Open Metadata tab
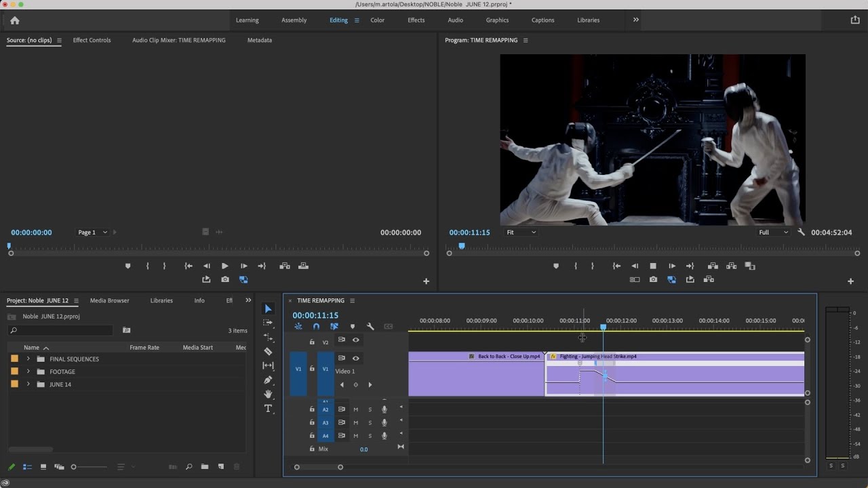 tap(260, 40)
